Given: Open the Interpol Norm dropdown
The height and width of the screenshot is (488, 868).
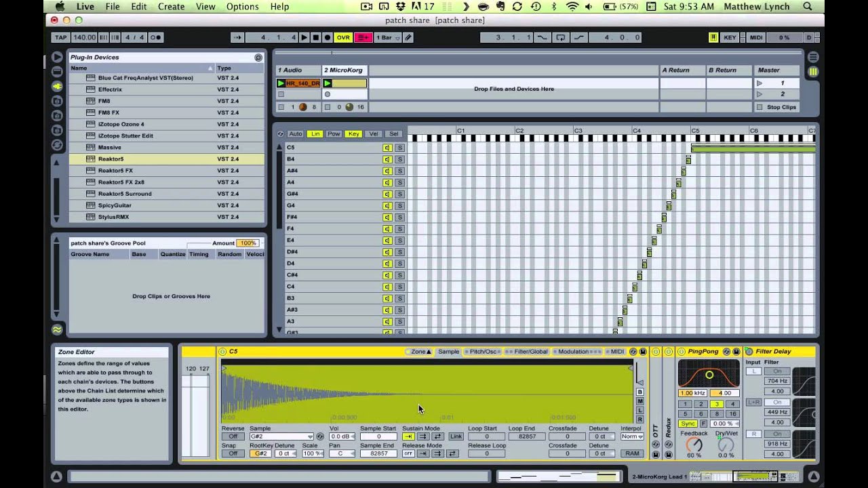Looking at the screenshot, I should [632, 436].
